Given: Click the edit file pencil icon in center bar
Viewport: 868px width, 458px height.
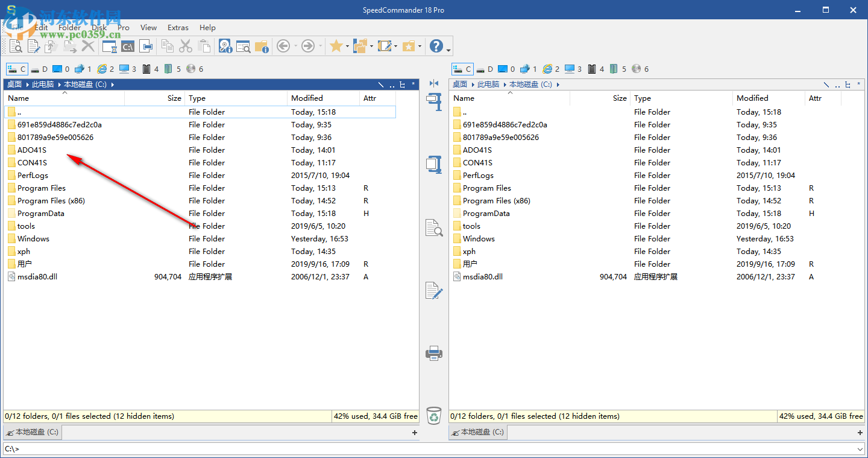Looking at the screenshot, I should (x=434, y=290).
